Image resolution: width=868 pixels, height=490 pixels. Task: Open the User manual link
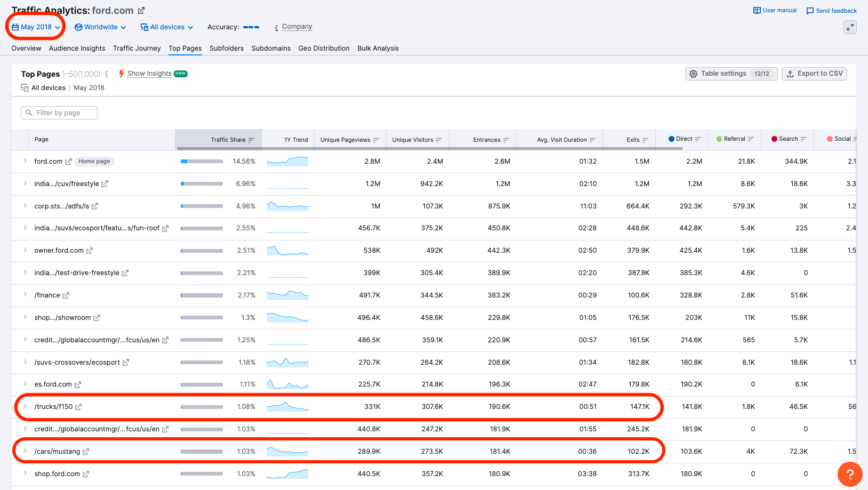point(779,10)
